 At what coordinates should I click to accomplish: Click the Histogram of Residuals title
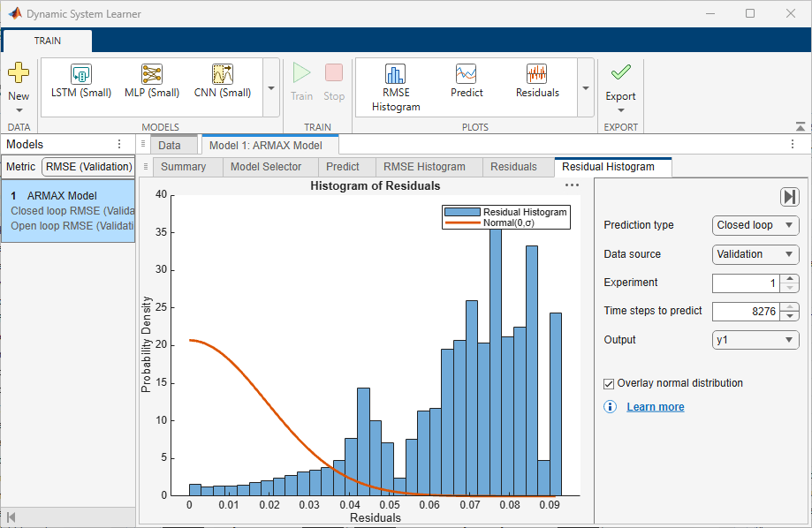375,185
